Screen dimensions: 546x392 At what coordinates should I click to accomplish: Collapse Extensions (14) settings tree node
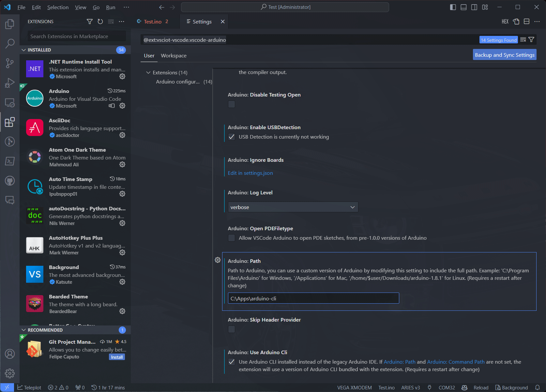coord(148,72)
